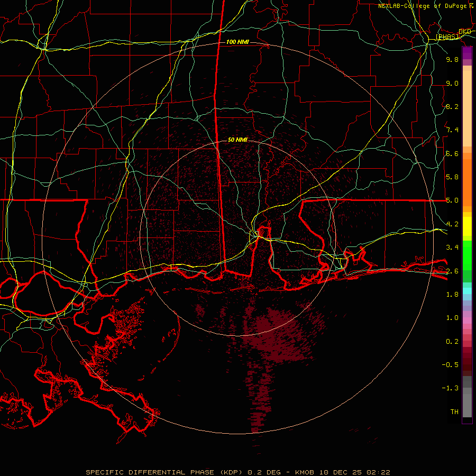Screen dimensions: 476x476
Task: Pick the bright yellow band of the color bar
Action: 467,226
